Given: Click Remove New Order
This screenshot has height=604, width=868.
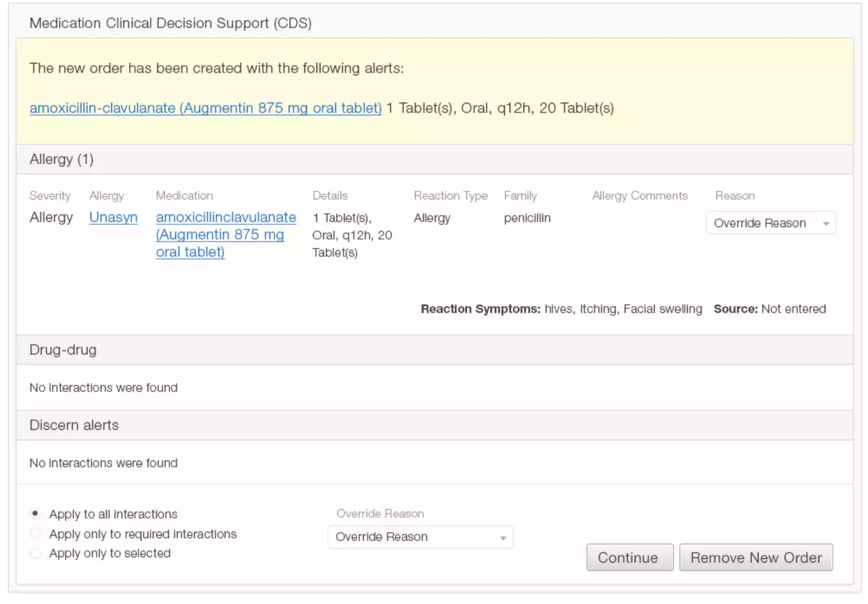Looking at the screenshot, I should pos(756,557).
